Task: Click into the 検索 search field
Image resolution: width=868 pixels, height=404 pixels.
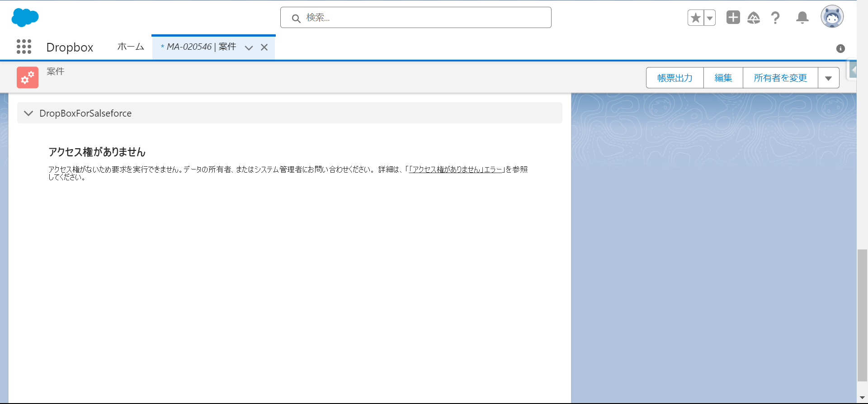Action: point(416,18)
